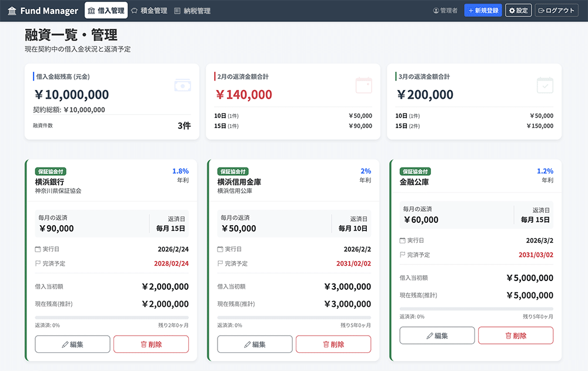
Task: Click the Fund Manager bank logo icon
Action: click(x=12, y=11)
